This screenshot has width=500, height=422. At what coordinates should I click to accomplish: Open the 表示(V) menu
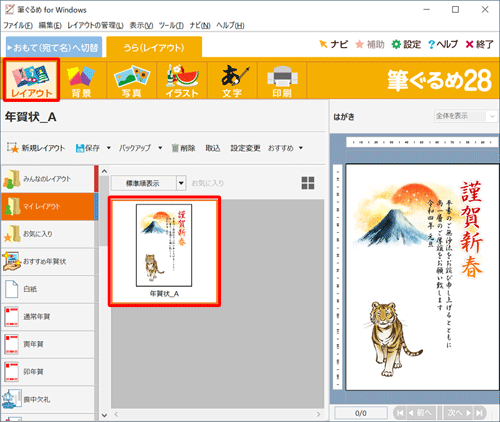coord(141,25)
